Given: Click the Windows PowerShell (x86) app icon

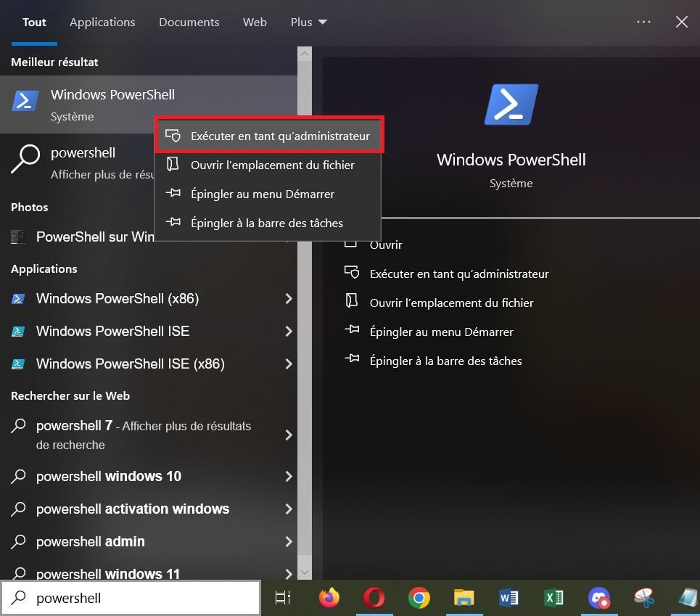Looking at the screenshot, I should coord(18,299).
